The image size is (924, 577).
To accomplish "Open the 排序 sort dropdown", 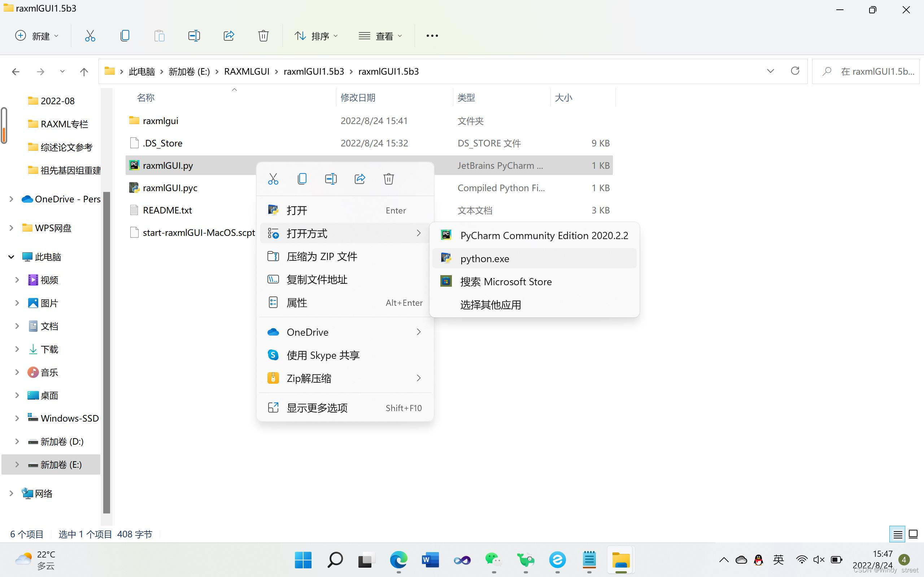I will point(316,35).
